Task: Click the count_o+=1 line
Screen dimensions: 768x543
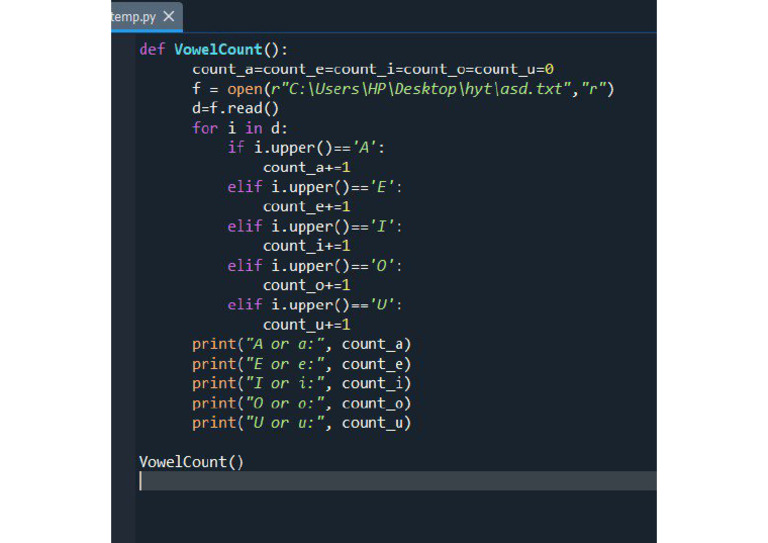Action: (x=307, y=285)
